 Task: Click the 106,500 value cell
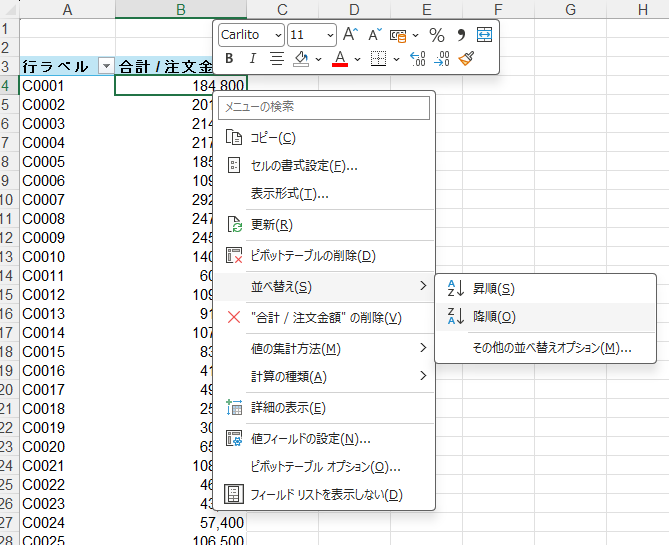[180, 539]
